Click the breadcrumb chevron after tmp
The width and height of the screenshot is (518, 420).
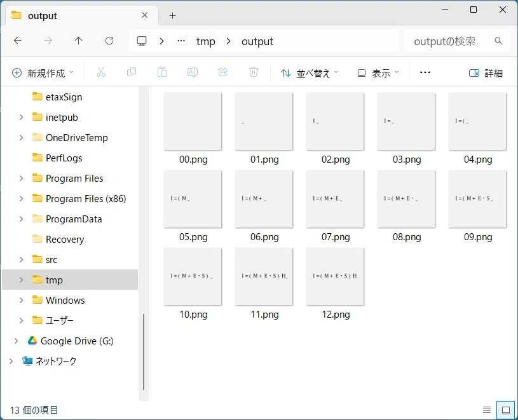tap(228, 41)
